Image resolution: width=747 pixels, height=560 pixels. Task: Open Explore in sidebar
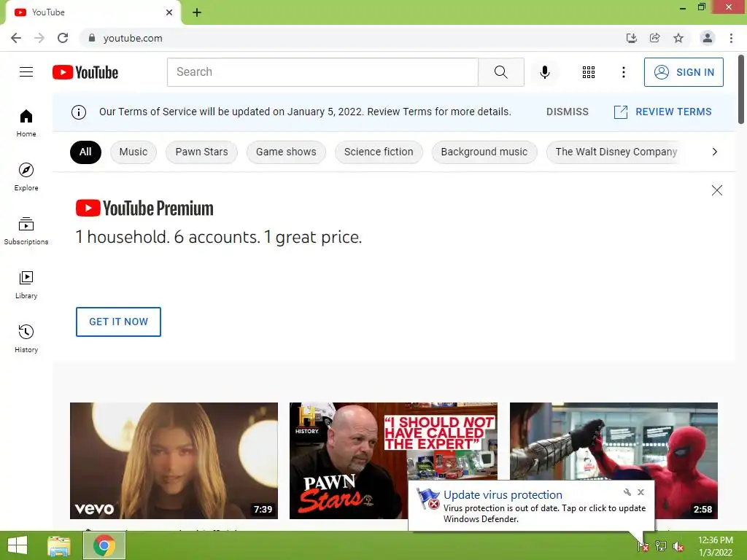coord(26,176)
